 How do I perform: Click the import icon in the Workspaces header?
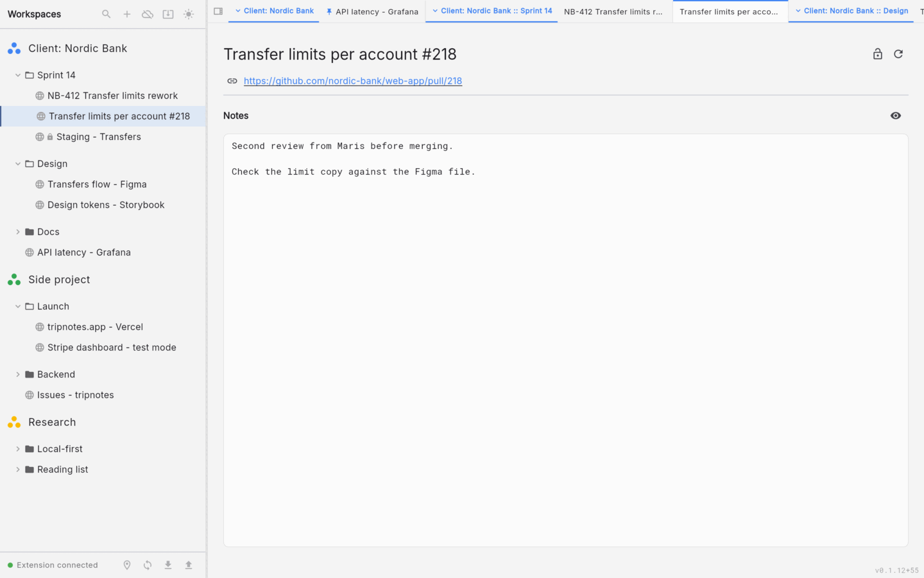click(x=168, y=14)
